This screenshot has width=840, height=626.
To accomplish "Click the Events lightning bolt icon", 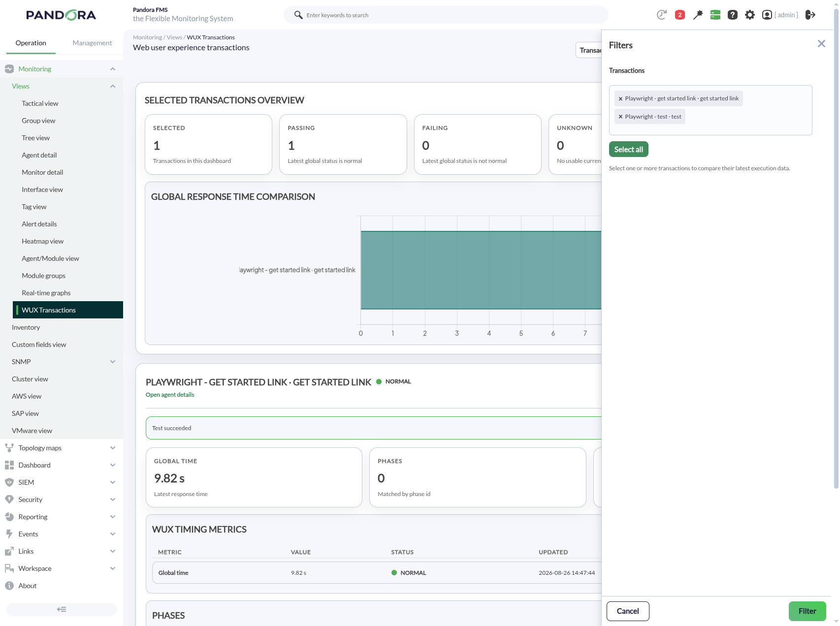I will coord(9,534).
